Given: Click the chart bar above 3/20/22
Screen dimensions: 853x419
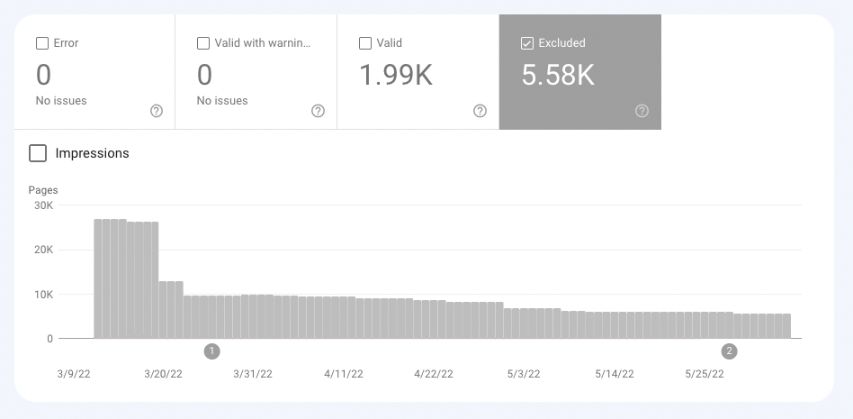Looking at the screenshot, I should click(x=165, y=310).
